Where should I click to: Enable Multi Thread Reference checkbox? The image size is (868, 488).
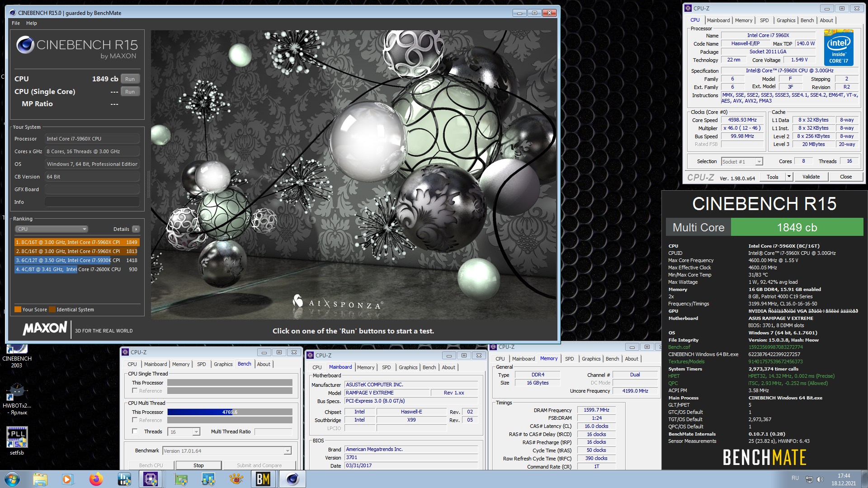[135, 420]
